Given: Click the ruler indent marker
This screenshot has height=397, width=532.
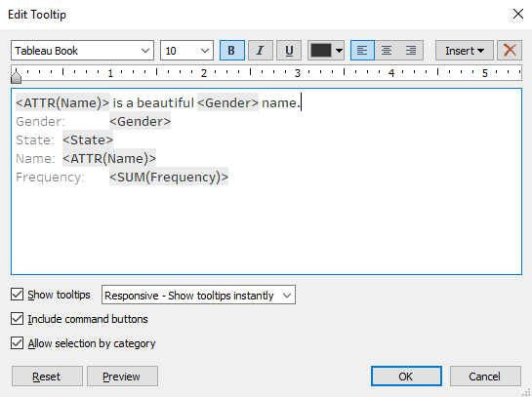Looking at the screenshot, I should click(x=16, y=75).
